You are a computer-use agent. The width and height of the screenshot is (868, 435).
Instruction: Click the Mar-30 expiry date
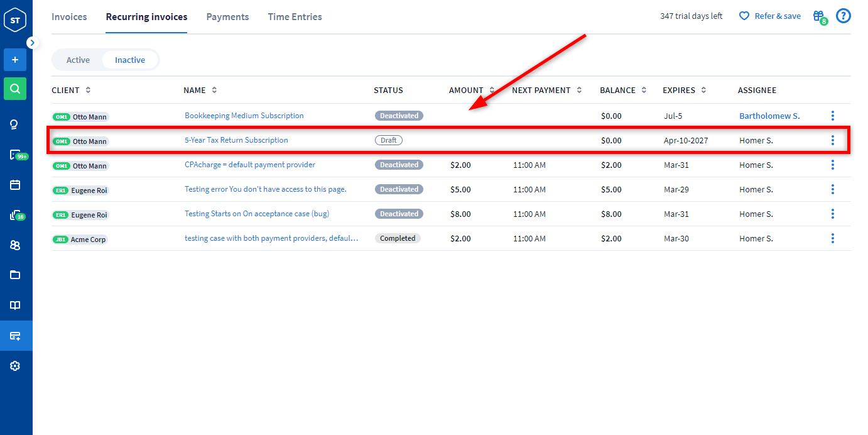676,238
